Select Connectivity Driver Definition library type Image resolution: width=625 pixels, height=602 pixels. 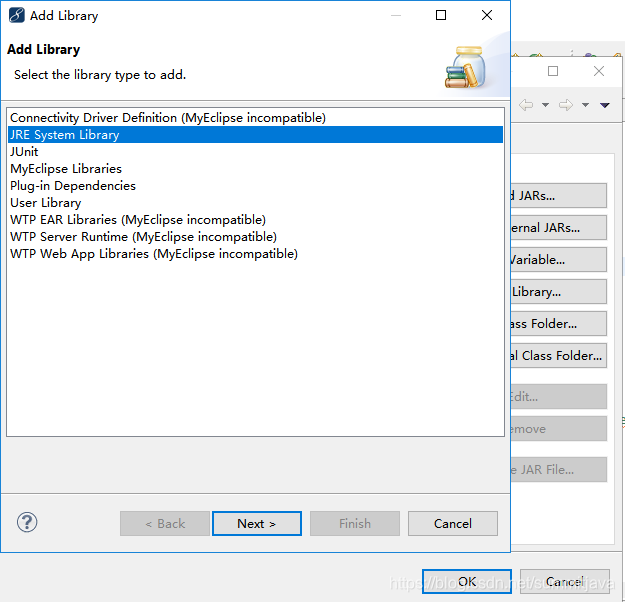point(255,118)
